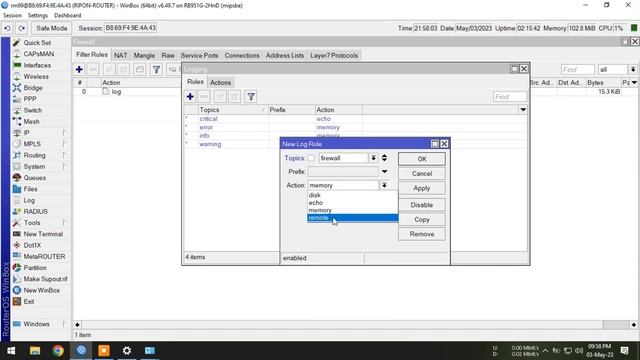Open PPP from the sidebar
Image resolution: width=640 pixels, height=360 pixels.
coord(30,99)
